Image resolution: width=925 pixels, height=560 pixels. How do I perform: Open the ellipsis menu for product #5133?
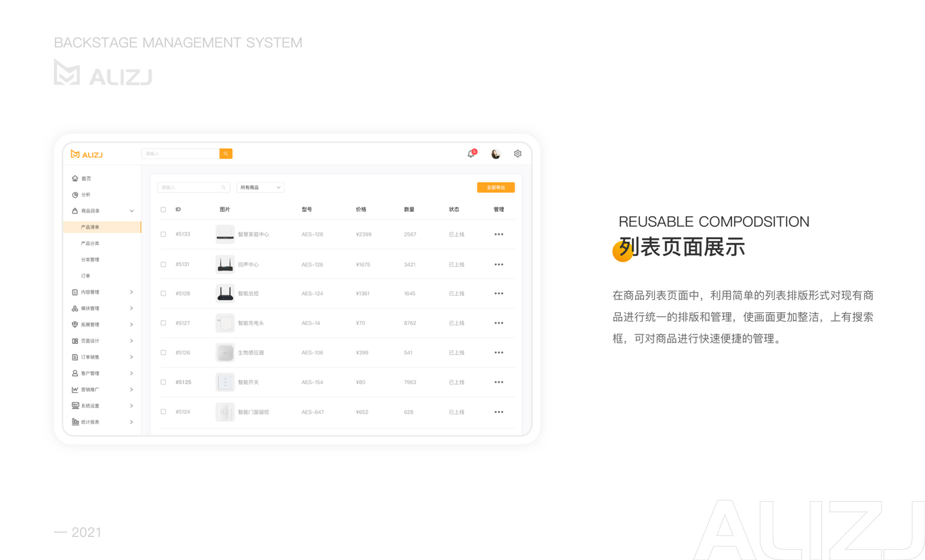499,234
